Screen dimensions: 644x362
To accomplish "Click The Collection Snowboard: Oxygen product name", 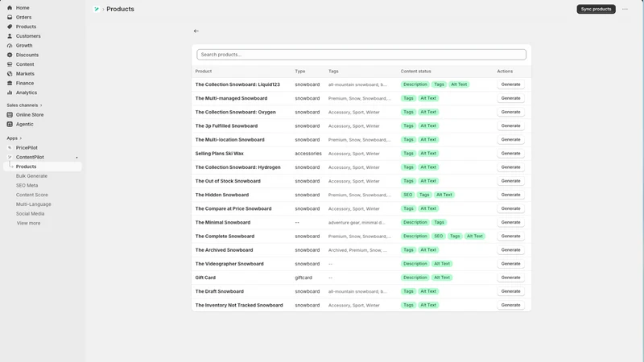I will point(235,112).
